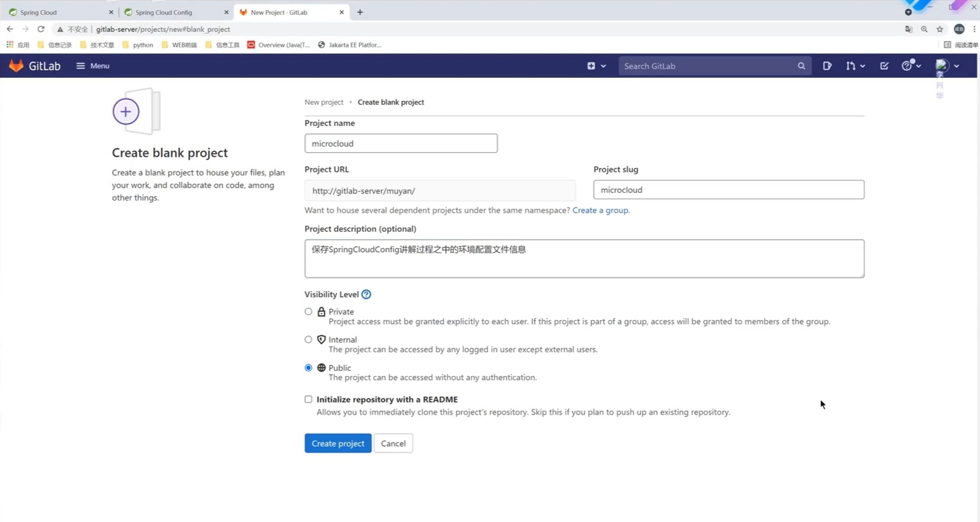Expand the Merge requests dropdown chevron
The width and height of the screenshot is (980, 522).
point(862,66)
